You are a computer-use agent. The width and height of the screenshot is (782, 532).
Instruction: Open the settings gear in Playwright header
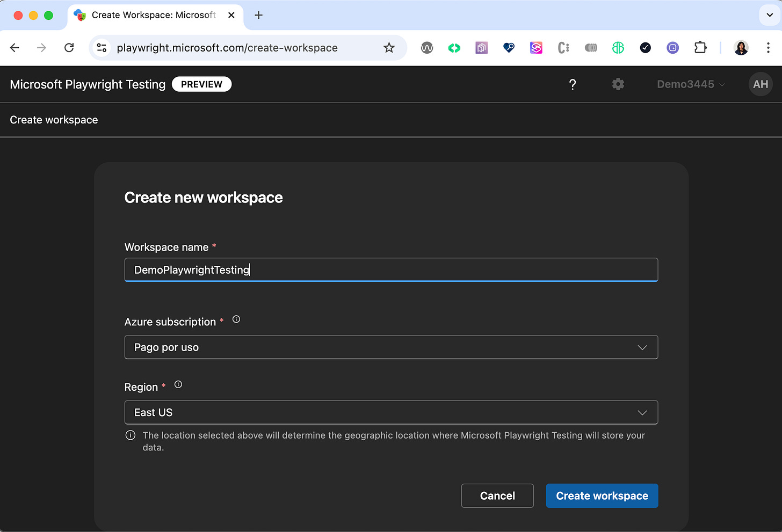[x=618, y=84]
